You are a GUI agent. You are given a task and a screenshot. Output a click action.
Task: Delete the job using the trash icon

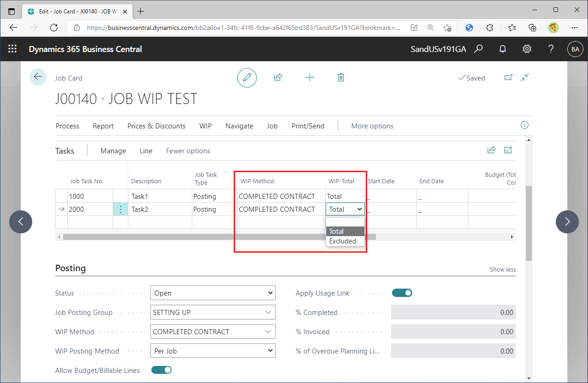click(x=340, y=77)
